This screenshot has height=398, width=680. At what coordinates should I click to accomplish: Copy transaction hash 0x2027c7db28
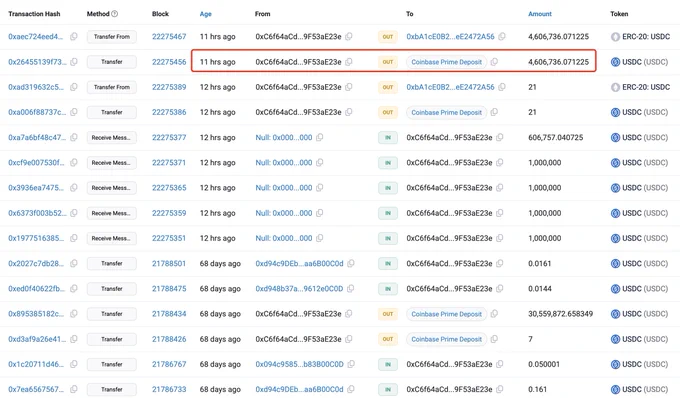tap(74, 263)
